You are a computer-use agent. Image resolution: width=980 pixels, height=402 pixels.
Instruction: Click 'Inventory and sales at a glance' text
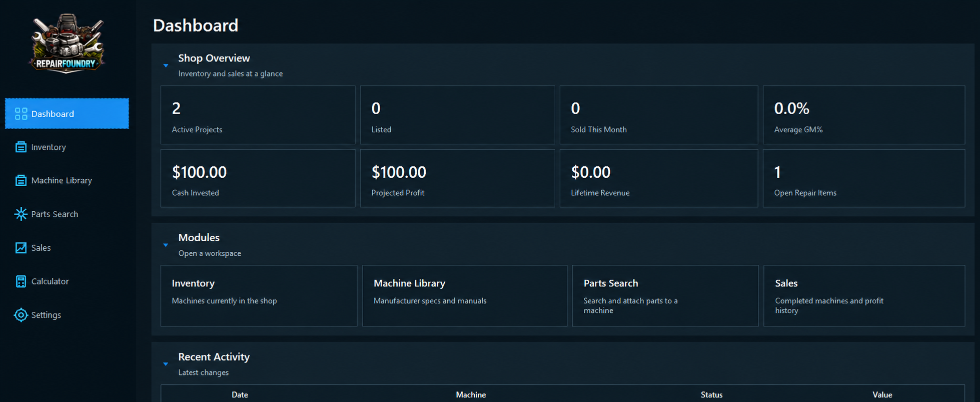click(231, 74)
